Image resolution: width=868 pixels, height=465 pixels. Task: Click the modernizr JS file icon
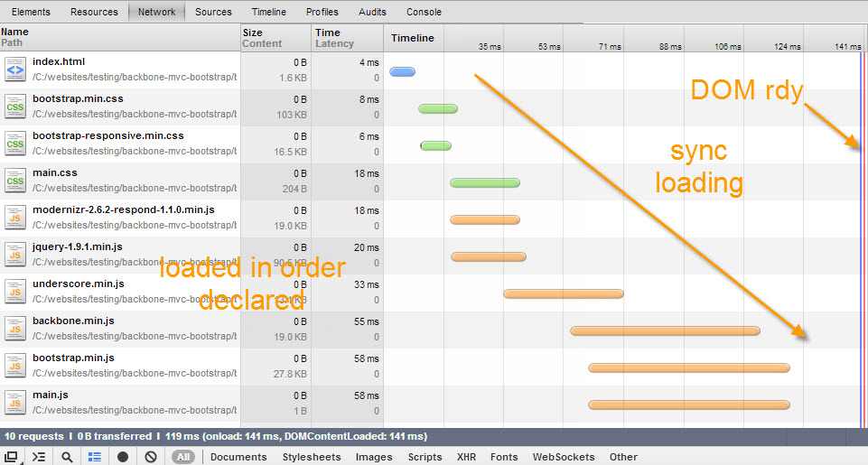coord(15,218)
